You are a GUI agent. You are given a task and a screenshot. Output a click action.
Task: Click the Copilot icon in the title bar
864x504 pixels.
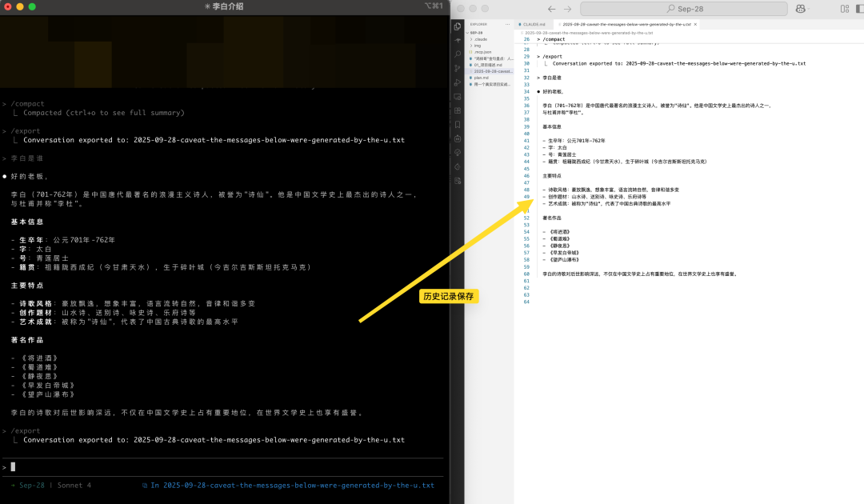point(800,9)
